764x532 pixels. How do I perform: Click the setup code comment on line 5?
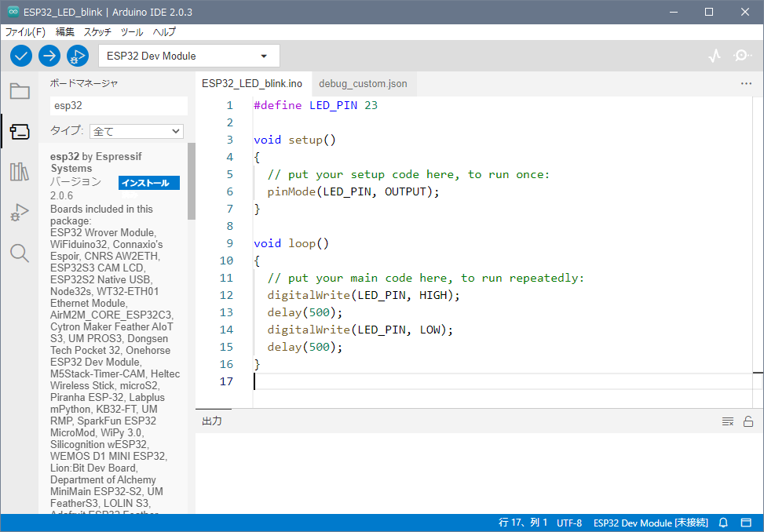coord(408,175)
